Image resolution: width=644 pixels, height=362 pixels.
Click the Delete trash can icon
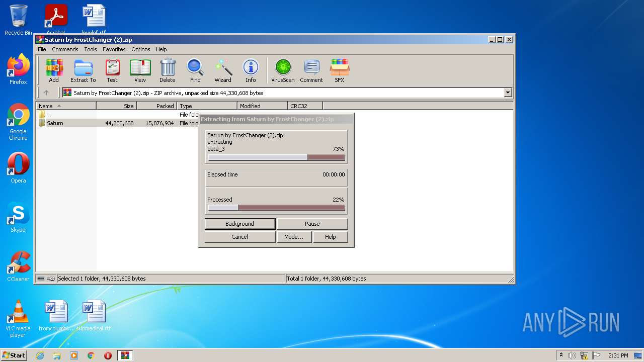(x=168, y=70)
